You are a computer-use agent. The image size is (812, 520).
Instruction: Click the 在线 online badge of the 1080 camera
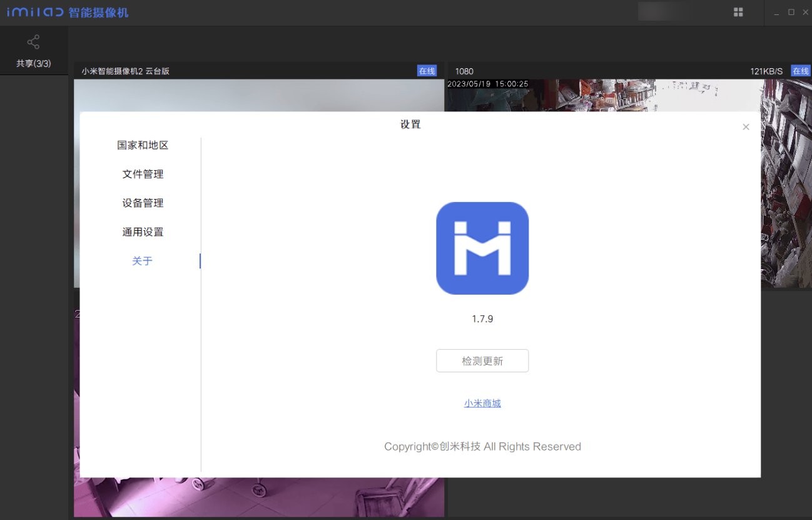801,71
